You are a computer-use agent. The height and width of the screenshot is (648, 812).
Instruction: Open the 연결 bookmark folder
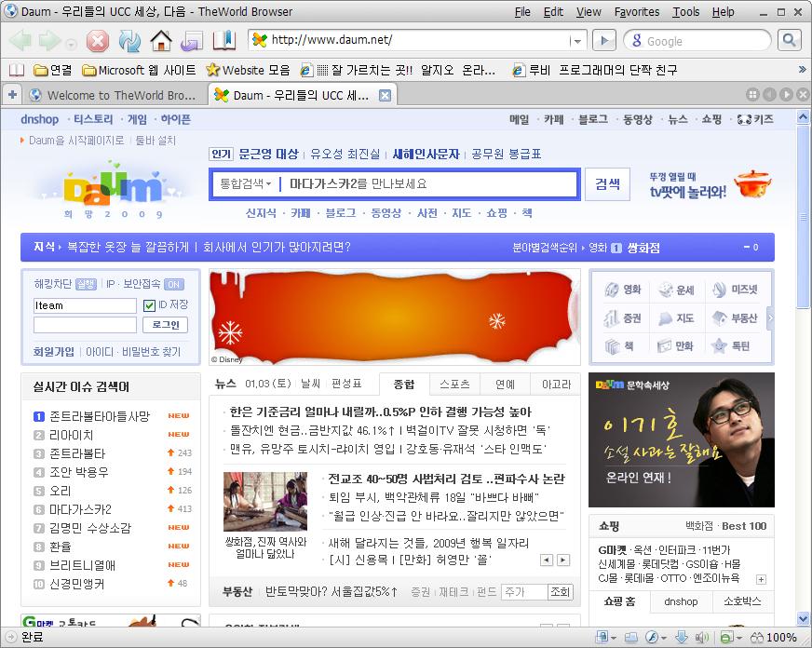point(53,70)
